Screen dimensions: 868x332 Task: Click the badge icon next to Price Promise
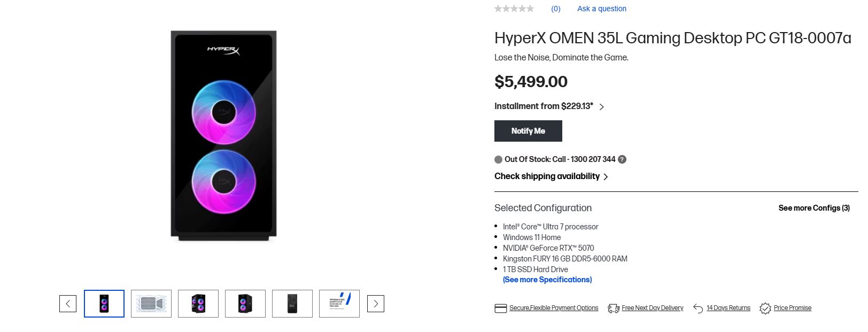point(764,308)
